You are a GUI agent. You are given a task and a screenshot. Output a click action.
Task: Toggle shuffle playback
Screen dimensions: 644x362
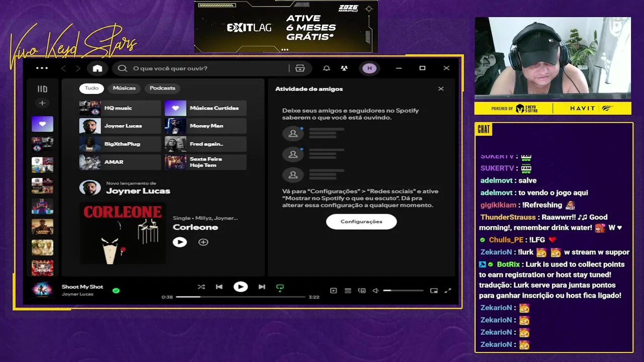coord(201,287)
